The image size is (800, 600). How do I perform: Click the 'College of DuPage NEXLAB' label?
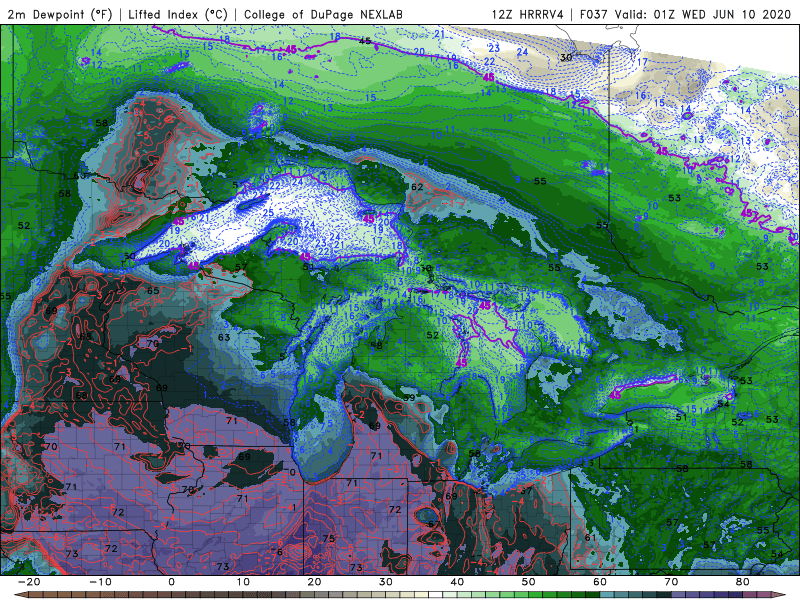coord(323,14)
